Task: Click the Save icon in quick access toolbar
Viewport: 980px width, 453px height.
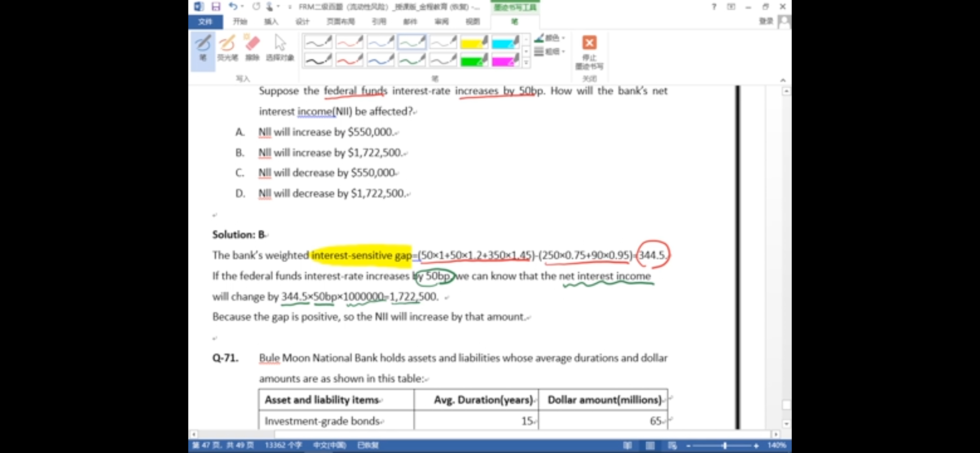Action: 216,6
